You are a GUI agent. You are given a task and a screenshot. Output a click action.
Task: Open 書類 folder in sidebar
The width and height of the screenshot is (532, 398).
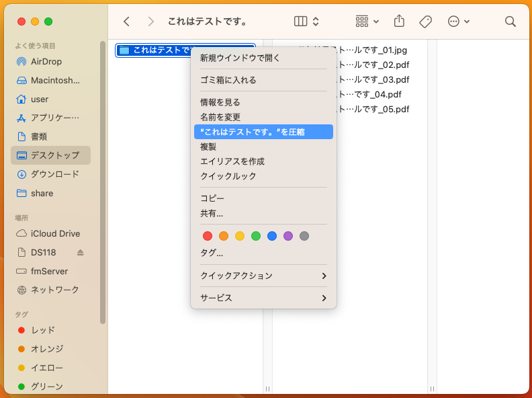click(51, 136)
